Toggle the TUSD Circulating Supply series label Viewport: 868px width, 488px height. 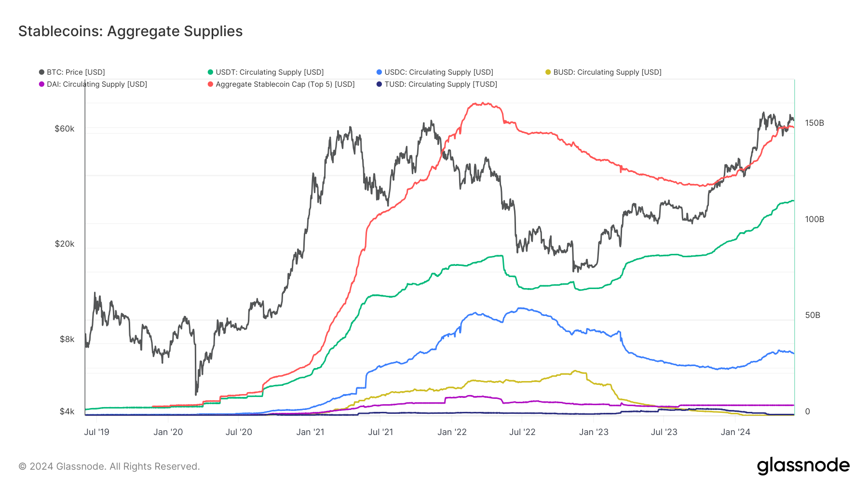point(441,84)
